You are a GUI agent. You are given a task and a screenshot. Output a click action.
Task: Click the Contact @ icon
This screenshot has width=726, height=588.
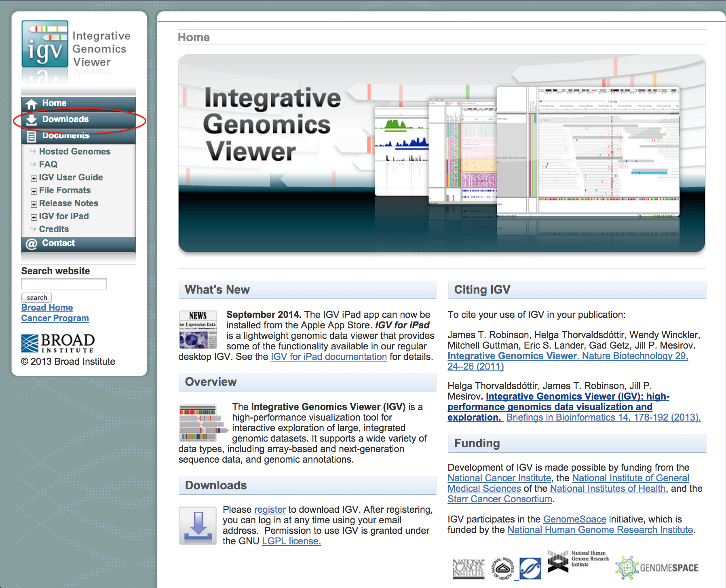(x=31, y=244)
